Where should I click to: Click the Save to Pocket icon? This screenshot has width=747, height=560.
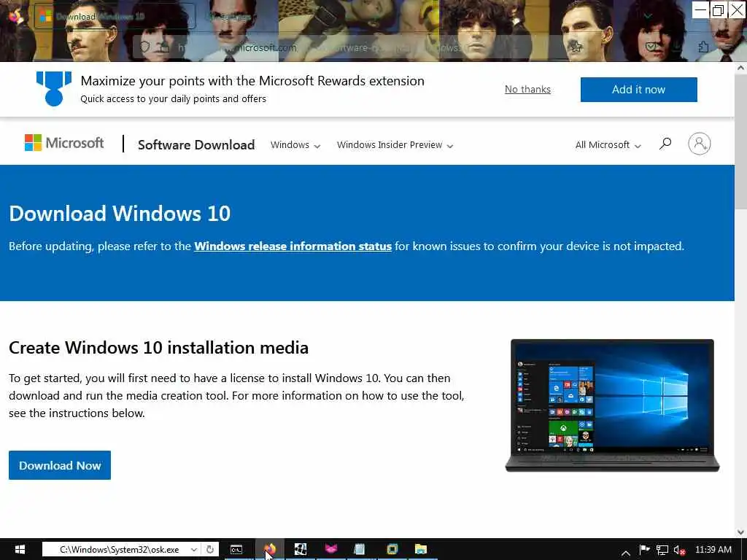651,47
